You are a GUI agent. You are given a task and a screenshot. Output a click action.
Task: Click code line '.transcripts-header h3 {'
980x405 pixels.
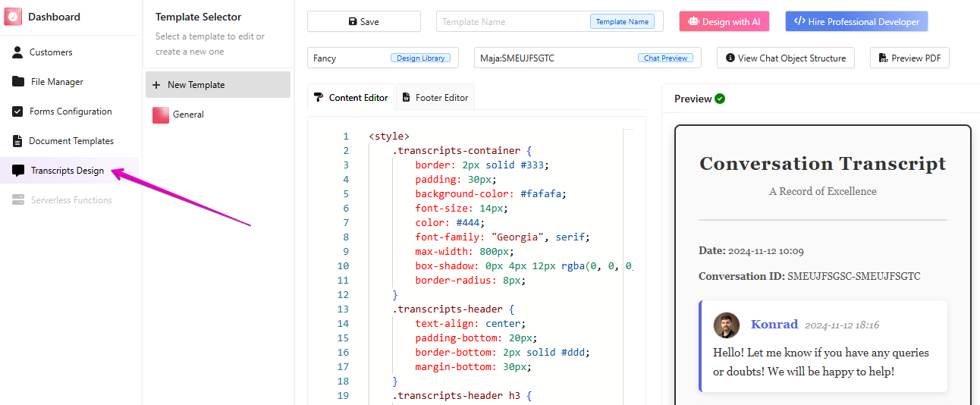(x=462, y=396)
